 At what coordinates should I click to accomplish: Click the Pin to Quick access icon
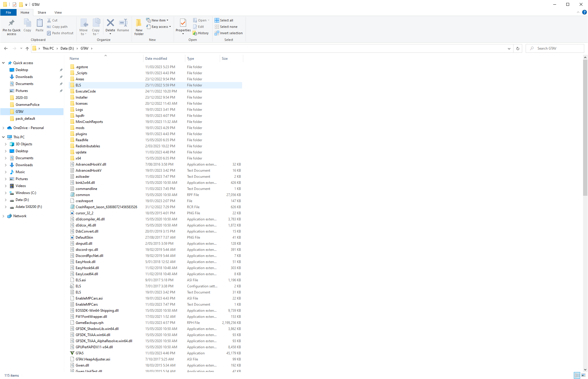(x=11, y=23)
